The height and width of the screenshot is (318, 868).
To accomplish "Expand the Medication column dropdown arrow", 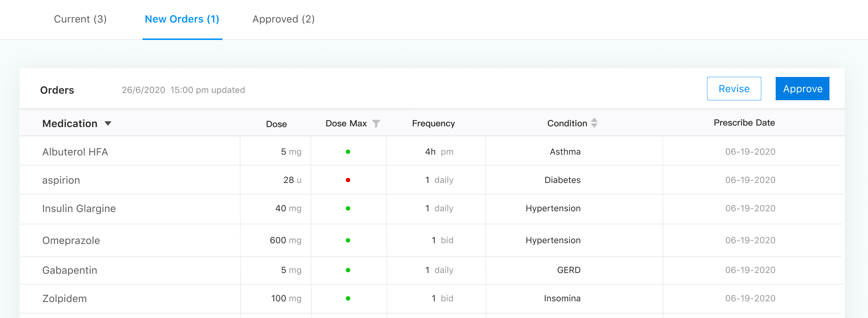I will 108,123.
